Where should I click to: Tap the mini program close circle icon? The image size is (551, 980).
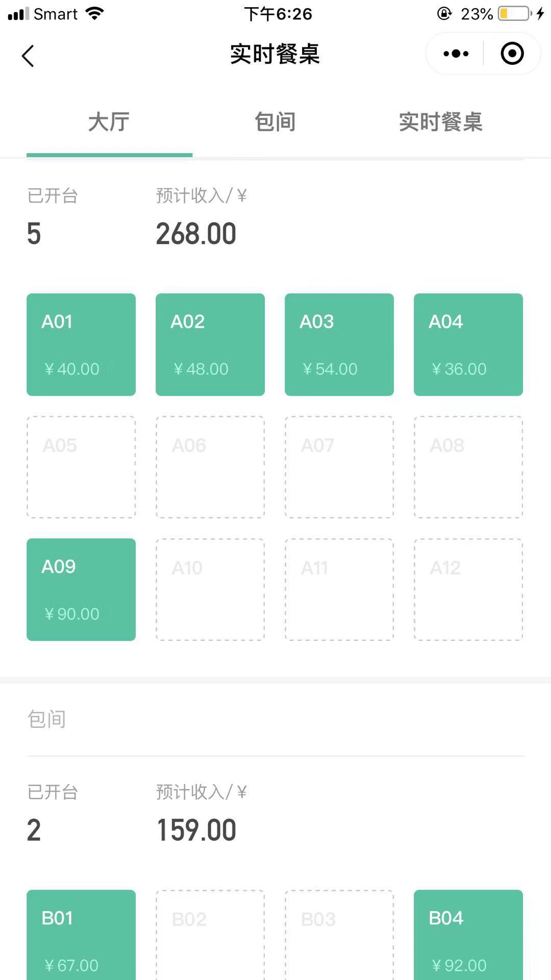pos(512,54)
